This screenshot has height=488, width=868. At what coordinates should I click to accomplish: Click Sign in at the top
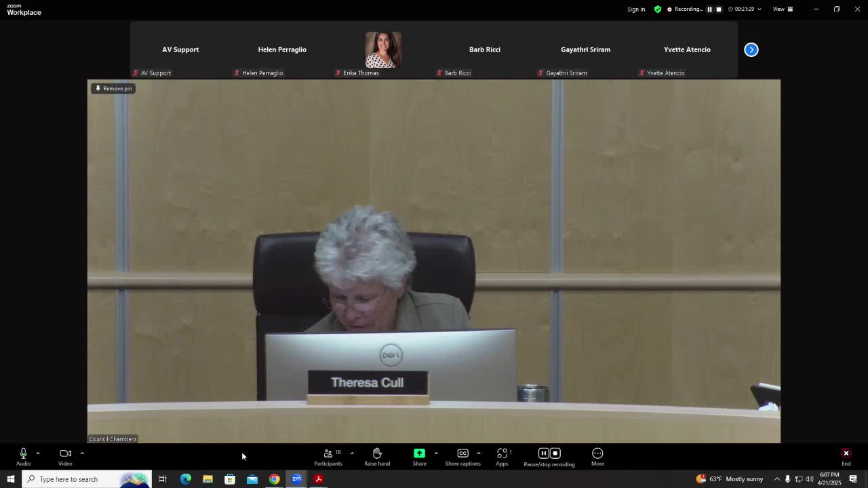click(x=636, y=9)
